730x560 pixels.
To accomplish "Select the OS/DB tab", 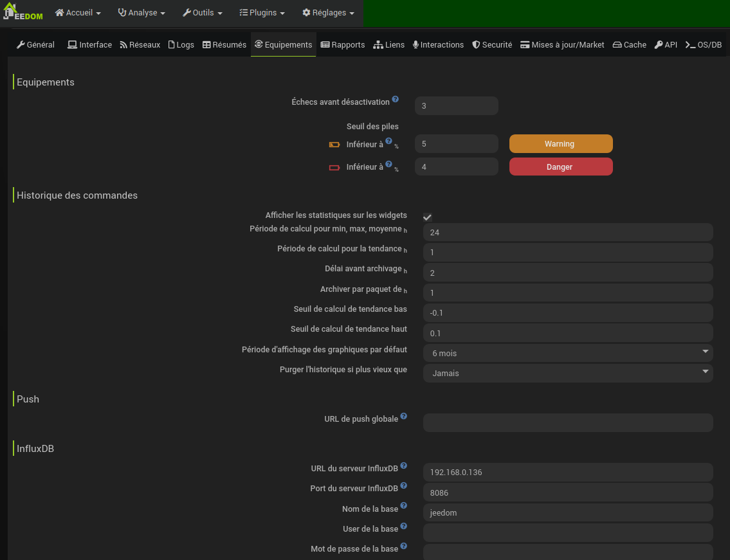I will [x=704, y=45].
